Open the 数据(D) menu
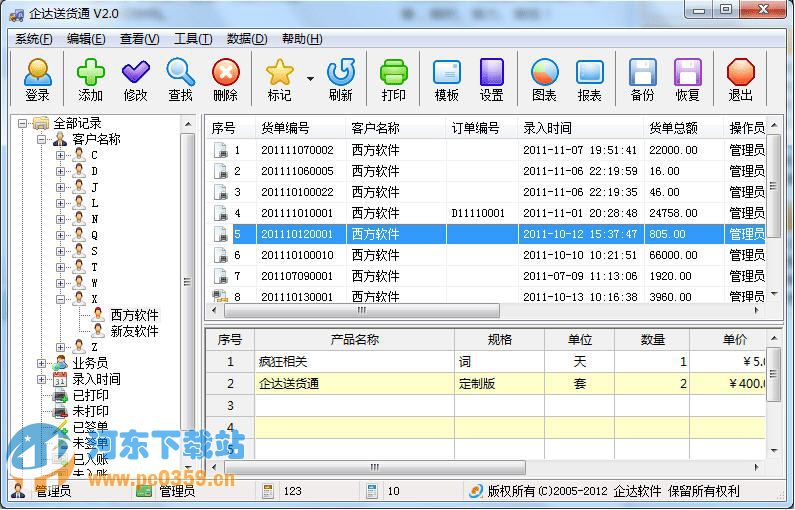Viewport: 795px width, 510px height. (247, 39)
